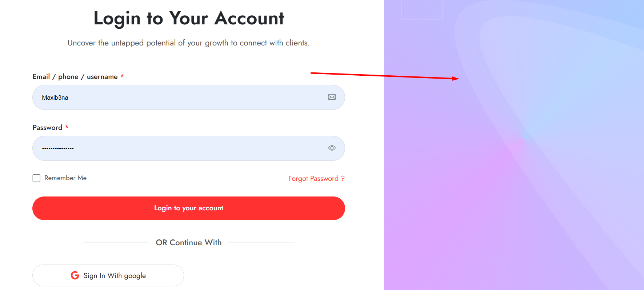Click the Password field label
This screenshot has width=644, height=290.
pos(47,127)
